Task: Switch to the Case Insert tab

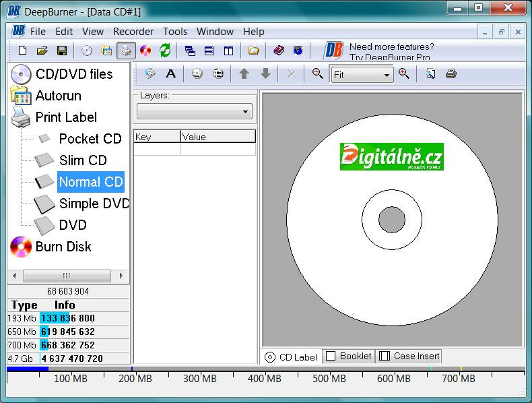Action: [x=409, y=356]
